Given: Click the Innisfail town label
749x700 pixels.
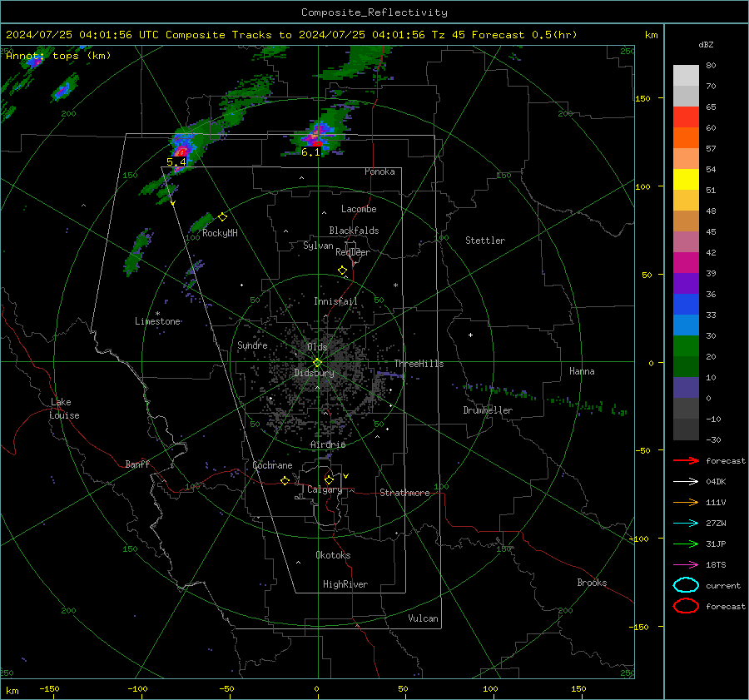Looking at the screenshot, I should pos(335,301).
